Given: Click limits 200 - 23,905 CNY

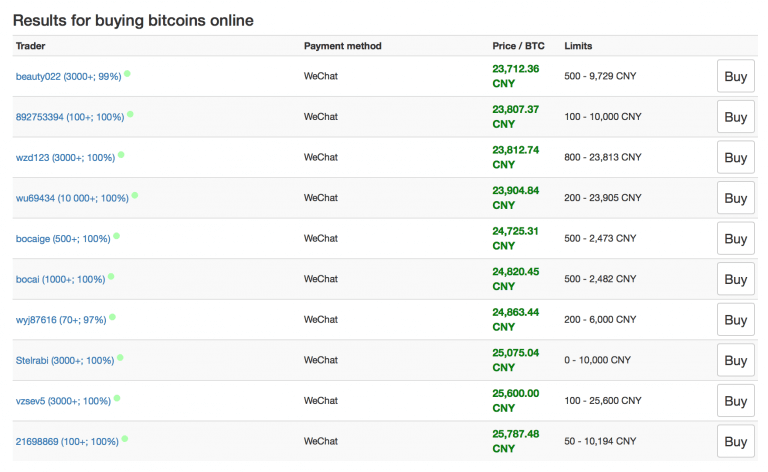Looking at the screenshot, I should [x=602, y=198].
